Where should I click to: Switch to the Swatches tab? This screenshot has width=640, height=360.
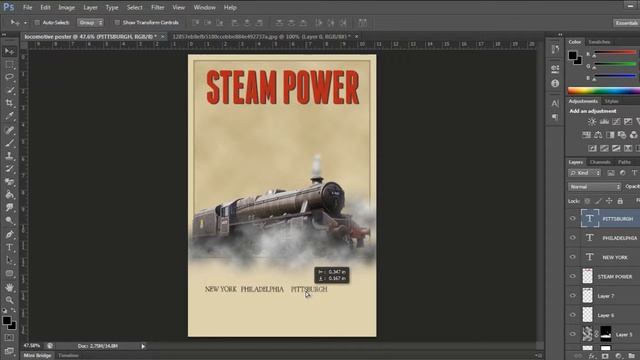pos(599,42)
